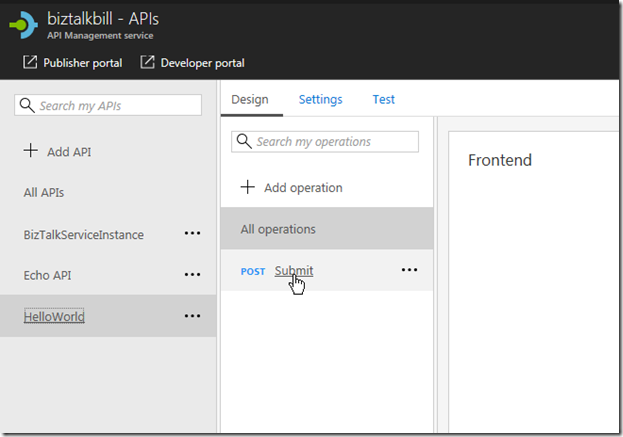Open the ellipsis menu for BizTalkServiceInstance
Image resolution: width=623 pixels, height=437 pixels.
click(x=192, y=233)
